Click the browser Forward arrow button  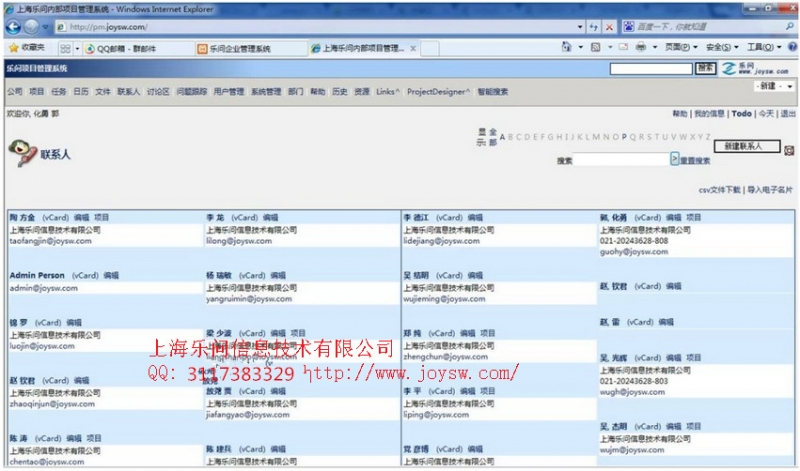pyautogui.click(x=32, y=27)
